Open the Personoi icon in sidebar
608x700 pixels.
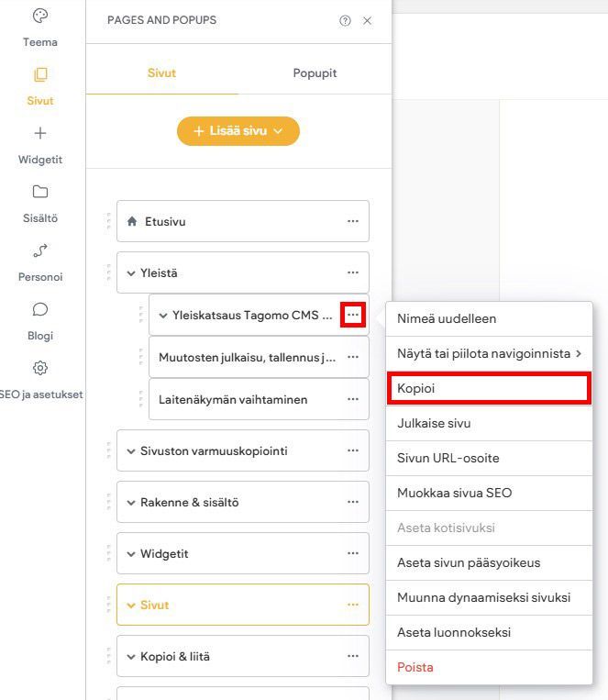(39, 250)
